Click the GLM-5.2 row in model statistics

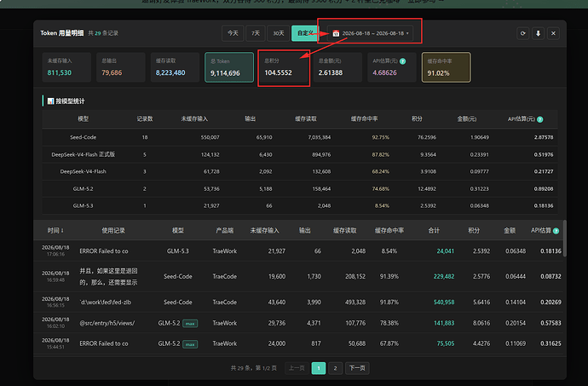300,188
